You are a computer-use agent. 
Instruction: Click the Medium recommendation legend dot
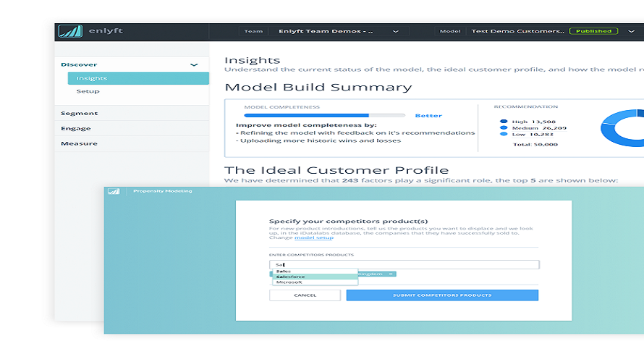504,128
